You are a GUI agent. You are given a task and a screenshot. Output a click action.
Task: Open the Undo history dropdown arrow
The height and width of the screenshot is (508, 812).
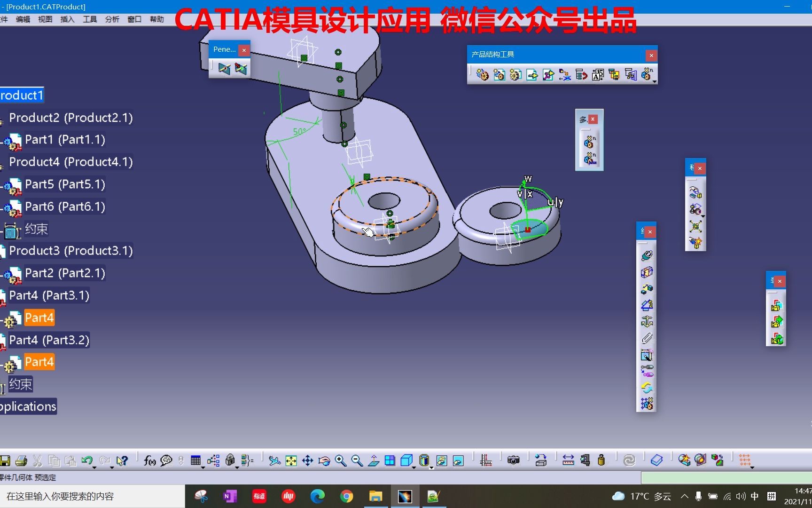point(94,467)
